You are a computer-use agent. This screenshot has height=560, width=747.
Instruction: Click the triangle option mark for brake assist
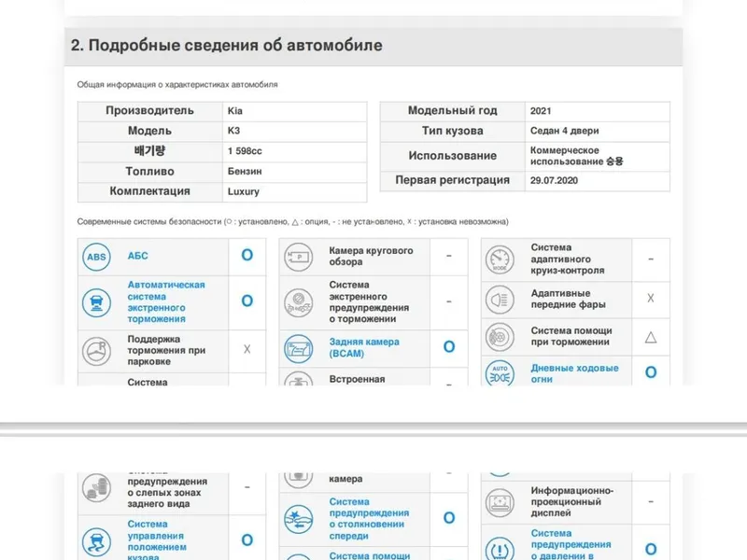(x=651, y=337)
